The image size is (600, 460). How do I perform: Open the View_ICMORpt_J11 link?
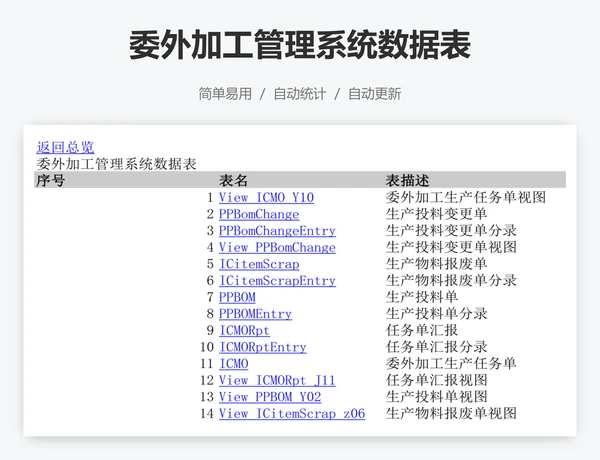tap(277, 380)
